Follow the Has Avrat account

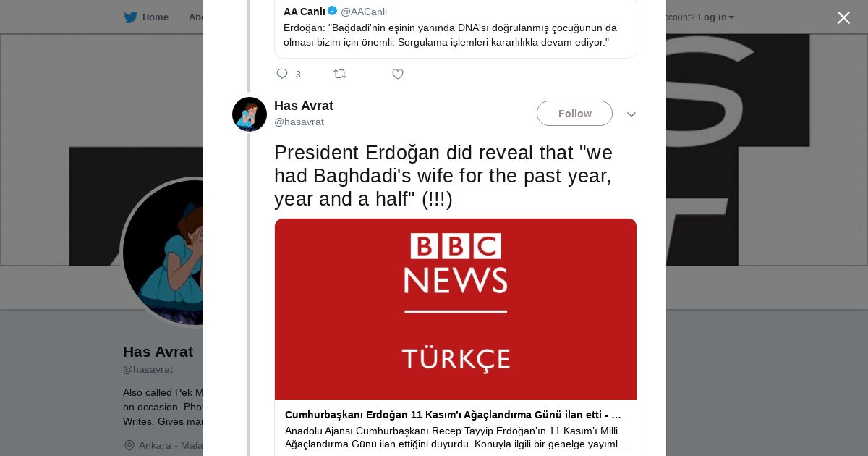(x=574, y=114)
